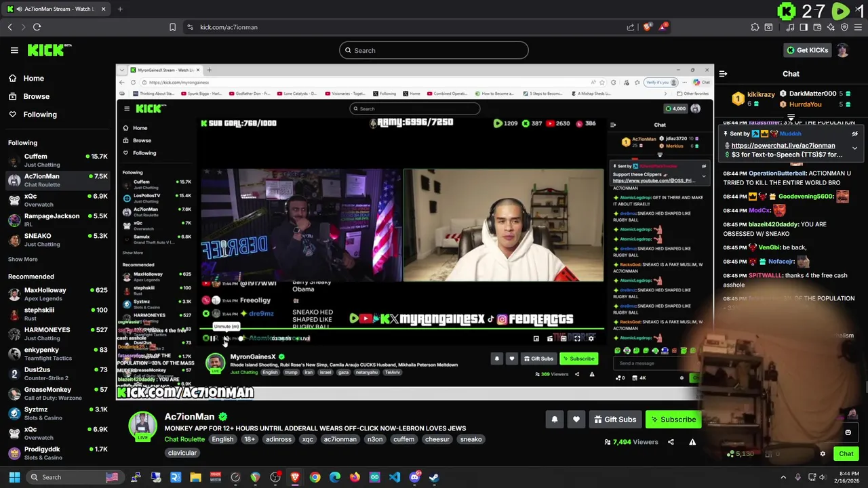The width and height of the screenshot is (868, 488).
Task: Select the sneako tag
Action: pyautogui.click(x=471, y=439)
